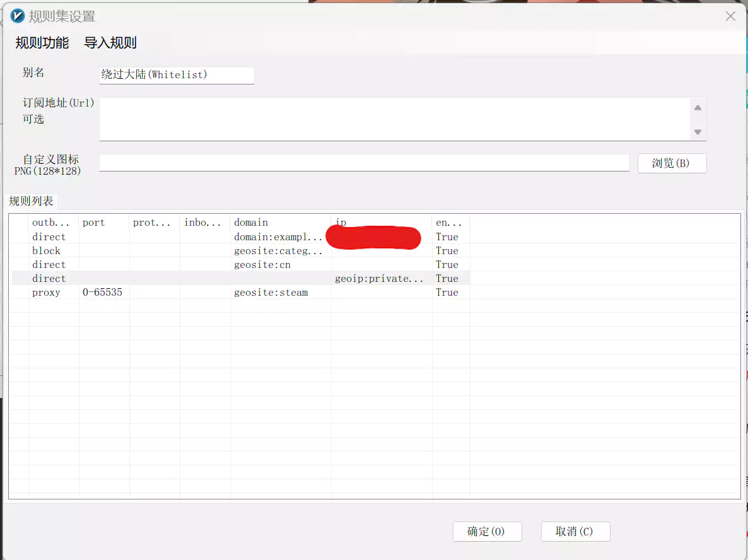This screenshot has height=560, width=748.
Task: Click the inbo... column header
Action: 205,222
